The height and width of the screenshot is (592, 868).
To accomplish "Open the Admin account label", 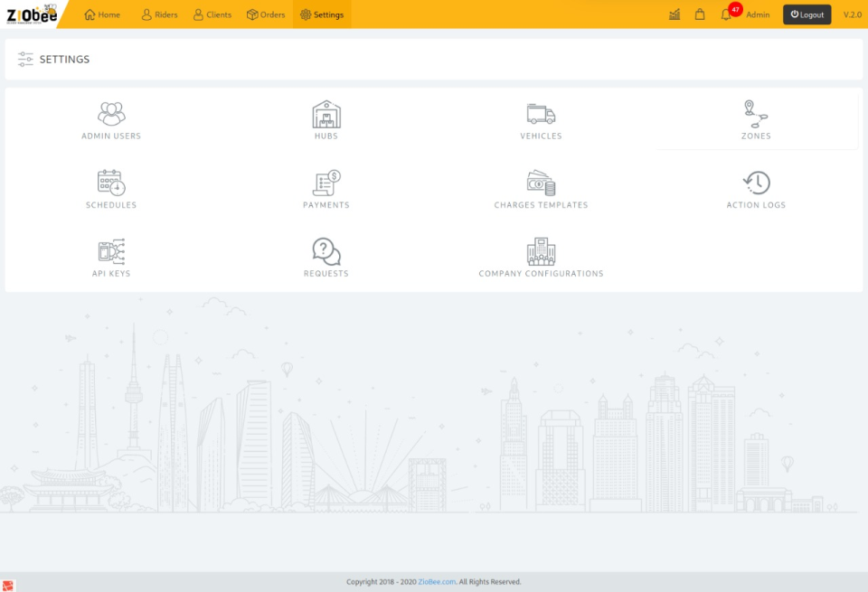I will pos(758,14).
